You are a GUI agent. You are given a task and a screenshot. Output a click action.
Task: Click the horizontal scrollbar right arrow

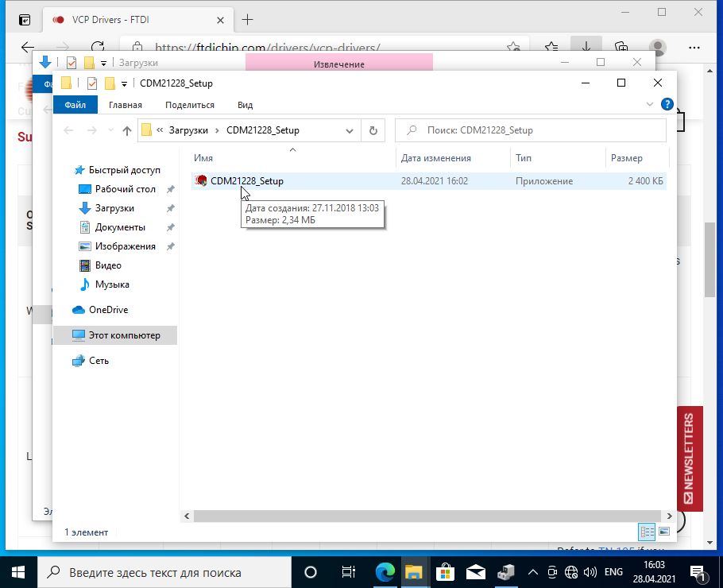(x=670, y=516)
